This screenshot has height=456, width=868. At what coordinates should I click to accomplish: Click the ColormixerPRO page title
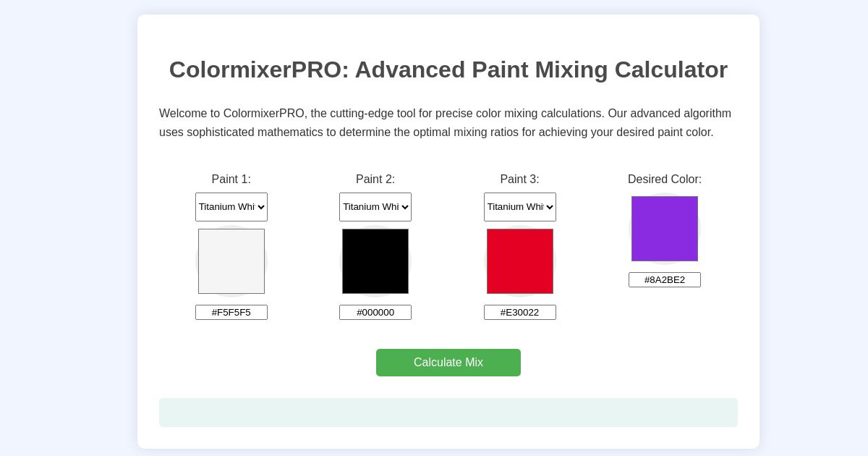coord(448,69)
